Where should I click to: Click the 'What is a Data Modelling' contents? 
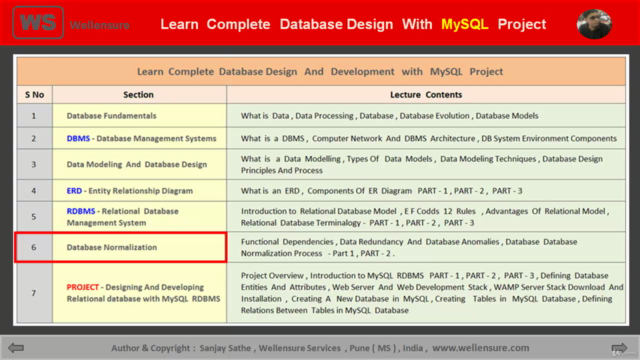426,164
